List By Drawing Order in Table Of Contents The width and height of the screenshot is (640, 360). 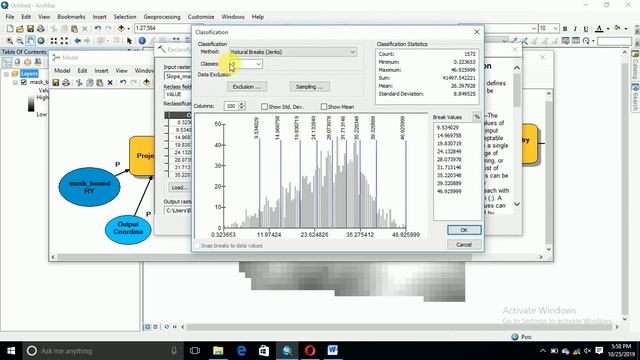pyautogui.click(x=7, y=62)
